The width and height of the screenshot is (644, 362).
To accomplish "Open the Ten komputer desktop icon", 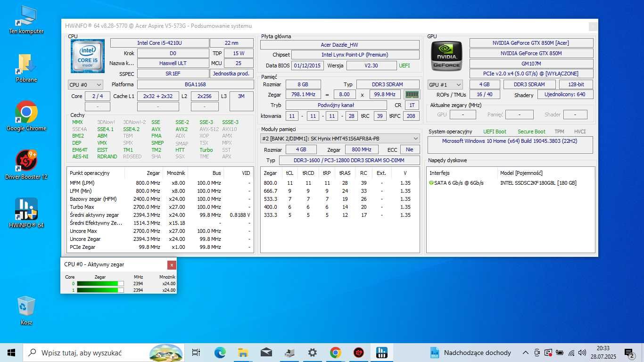I will point(26,20).
